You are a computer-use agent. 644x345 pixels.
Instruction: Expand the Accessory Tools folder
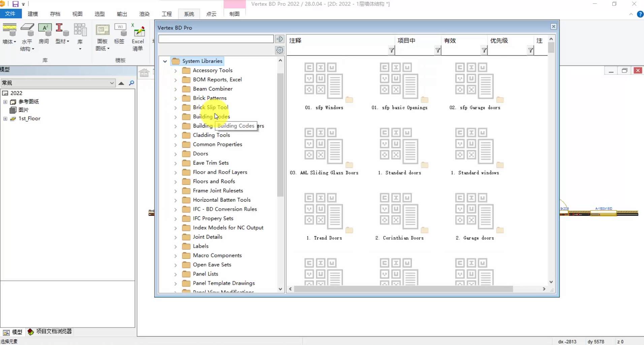[x=175, y=71]
